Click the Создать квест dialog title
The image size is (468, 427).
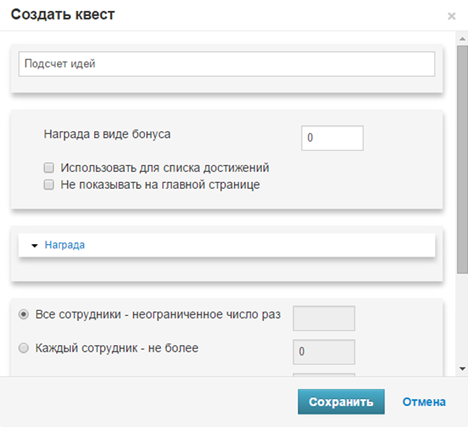(63, 15)
